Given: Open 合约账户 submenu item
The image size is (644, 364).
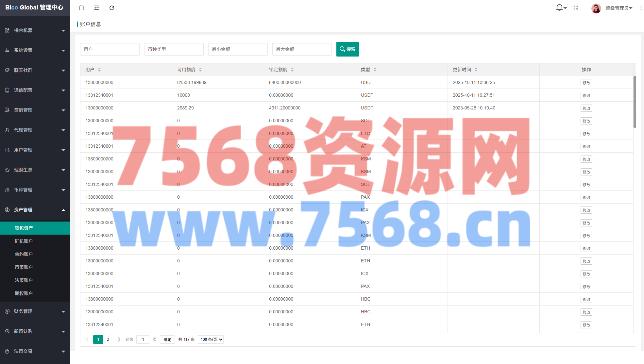Looking at the screenshot, I should point(24,254).
